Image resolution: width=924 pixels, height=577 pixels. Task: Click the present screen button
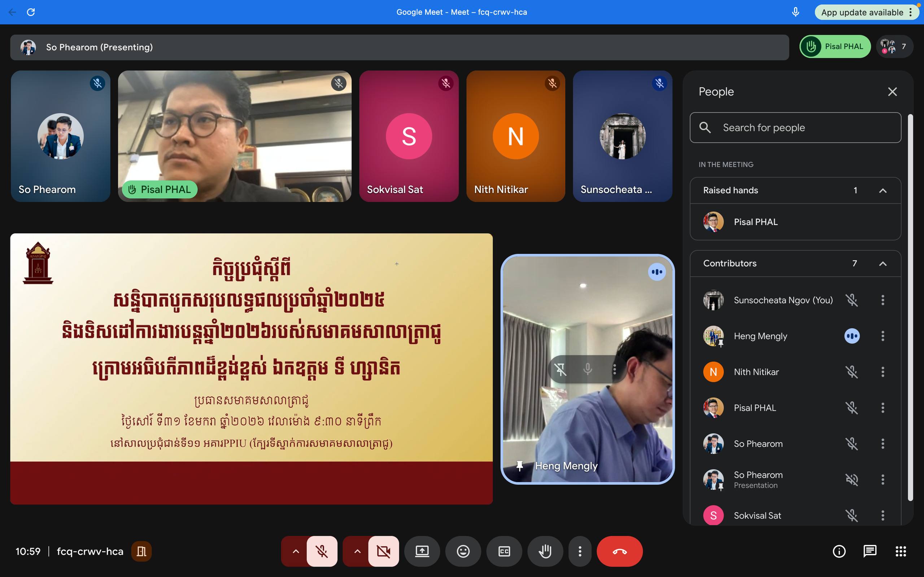[422, 551]
